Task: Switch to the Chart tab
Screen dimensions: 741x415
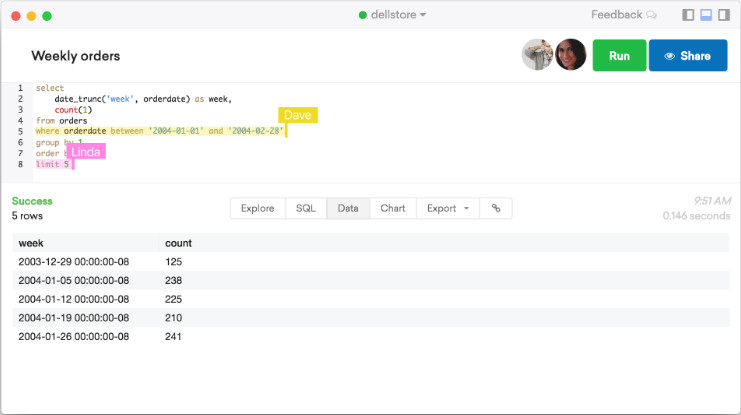Action: tap(393, 208)
